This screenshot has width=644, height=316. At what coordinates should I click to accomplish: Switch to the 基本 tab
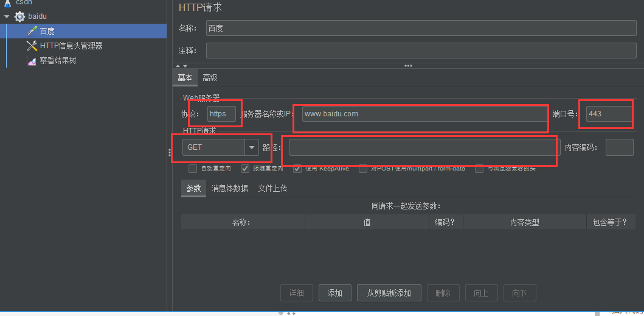(185, 78)
